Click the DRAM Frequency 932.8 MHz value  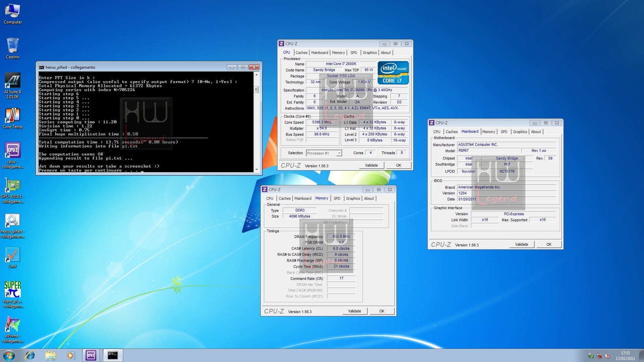coord(341,237)
